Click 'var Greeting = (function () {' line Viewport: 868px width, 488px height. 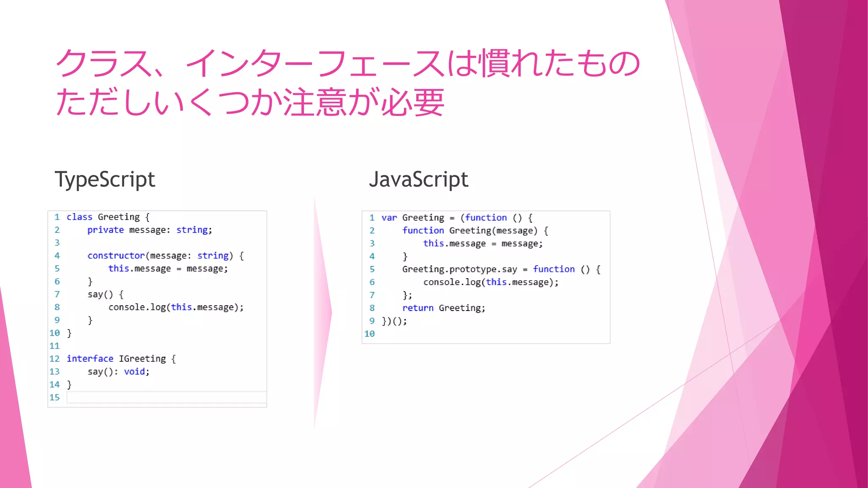457,218
